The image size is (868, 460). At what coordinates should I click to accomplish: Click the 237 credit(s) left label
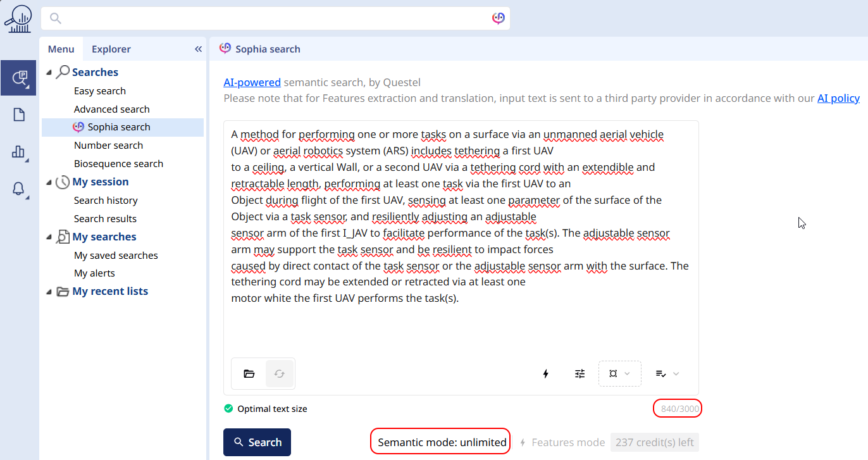tap(655, 442)
